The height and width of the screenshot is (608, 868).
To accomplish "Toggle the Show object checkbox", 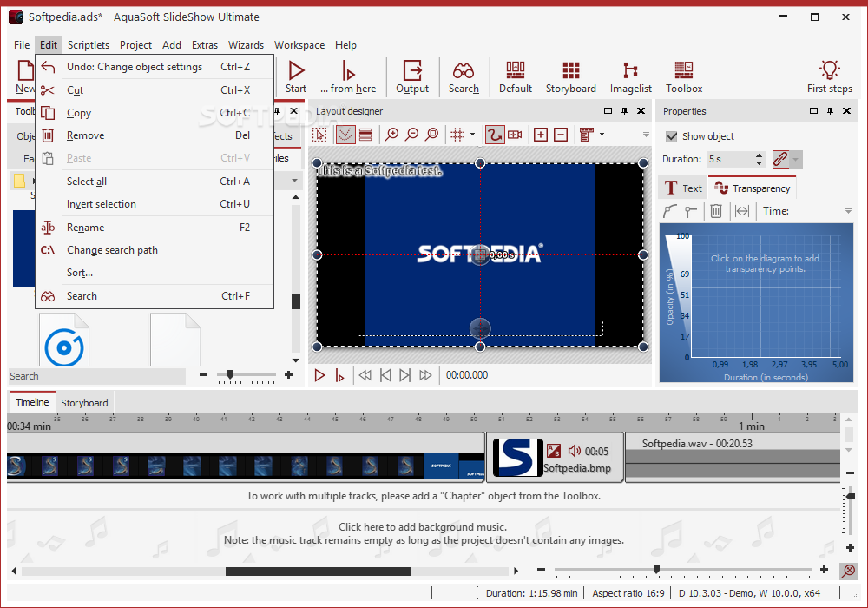I will point(672,136).
